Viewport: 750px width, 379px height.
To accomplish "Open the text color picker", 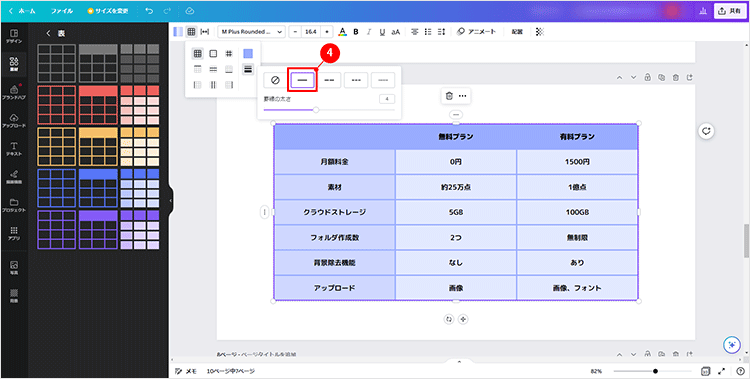I will (x=342, y=32).
